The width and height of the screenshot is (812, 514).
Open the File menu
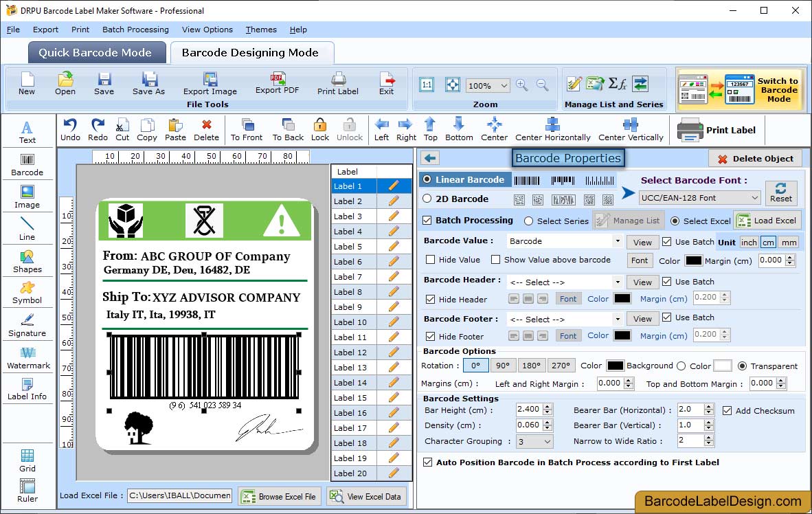pyautogui.click(x=14, y=30)
